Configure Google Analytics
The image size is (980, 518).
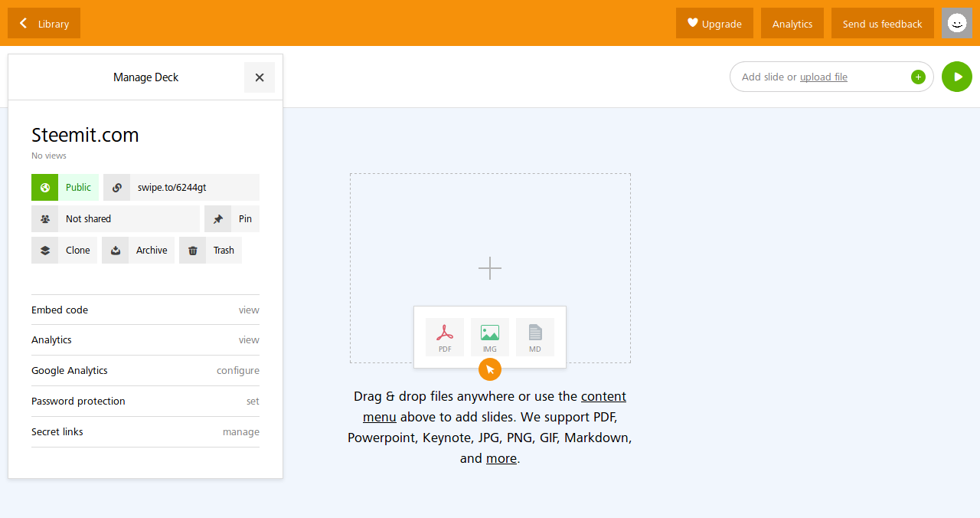[x=238, y=371]
